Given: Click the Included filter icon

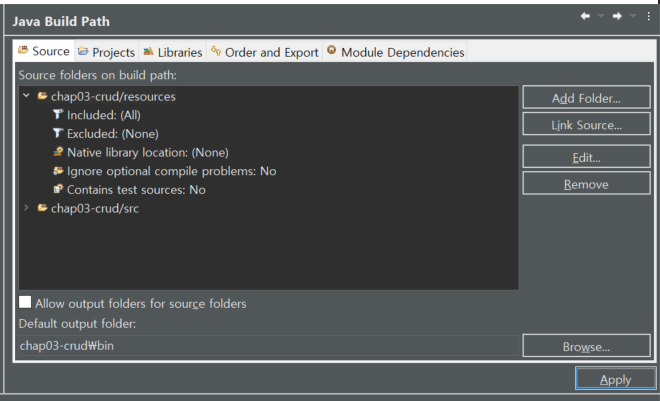Looking at the screenshot, I should coord(58,114).
